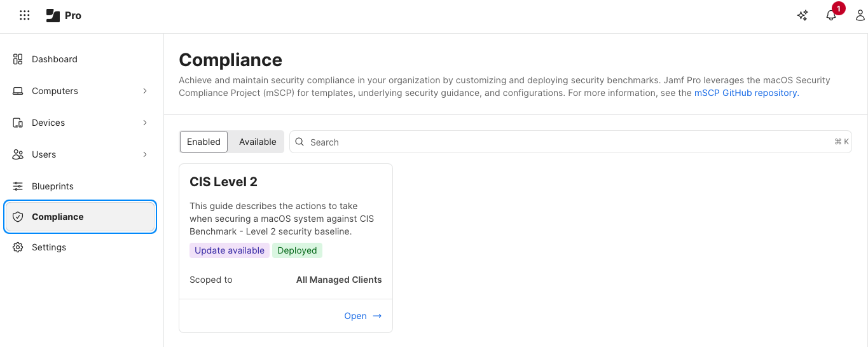Click the Deployed status badge

click(297, 250)
